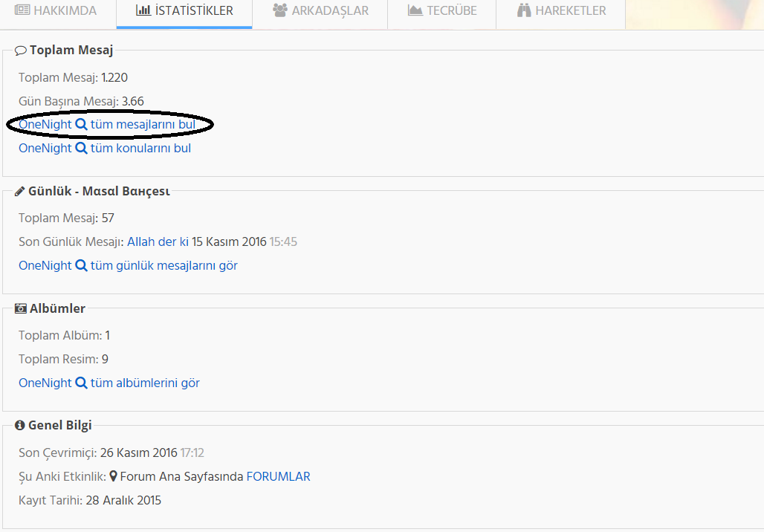Screen dimensions: 764x532
Task: Click the magnifier in "tüm günlük mesajlarını gör" row
Action: click(x=80, y=265)
